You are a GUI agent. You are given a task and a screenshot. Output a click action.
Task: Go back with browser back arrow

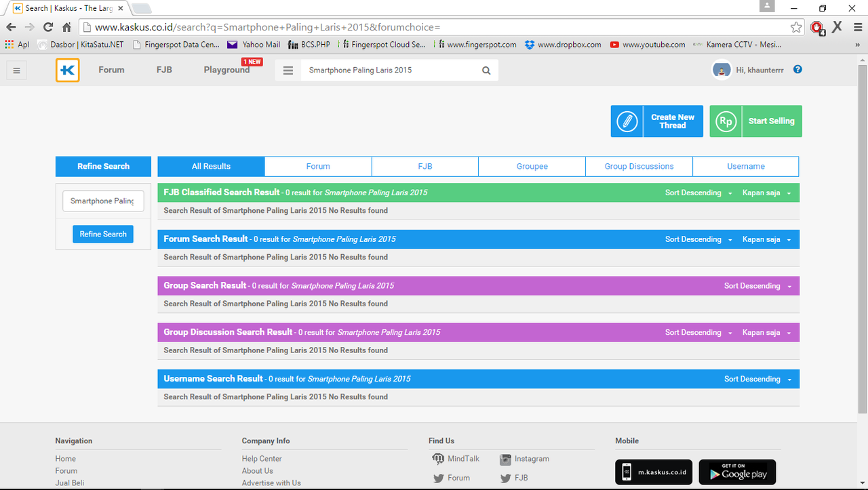point(11,27)
